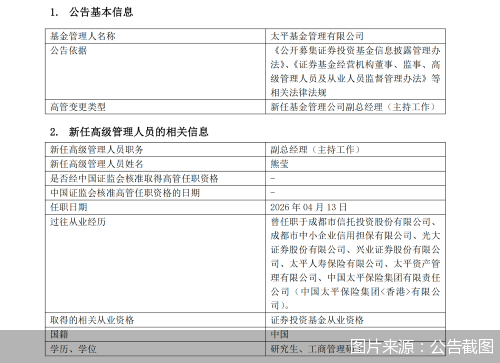
Task: Click the line with 香港 in angle brackets
Action: click(x=355, y=292)
